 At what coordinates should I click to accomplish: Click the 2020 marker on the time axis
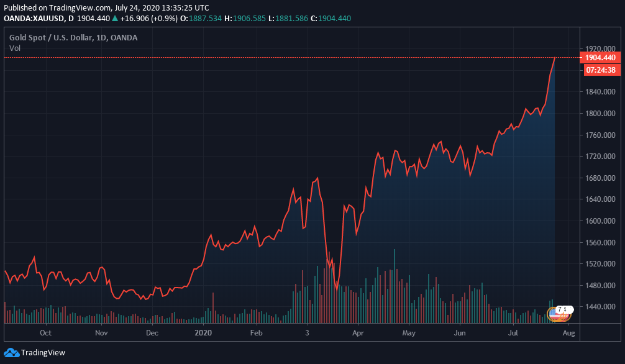(x=203, y=332)
